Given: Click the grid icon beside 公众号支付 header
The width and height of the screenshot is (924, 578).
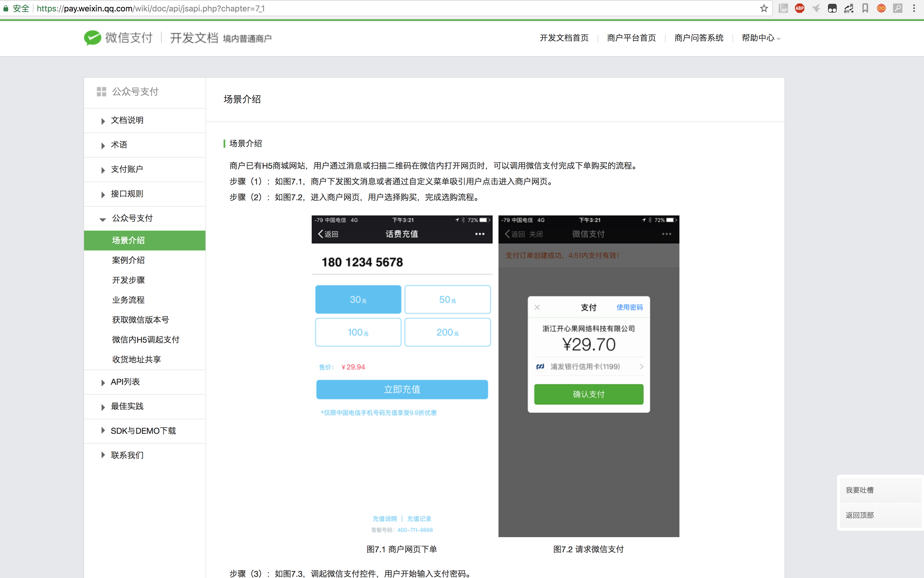Looking at the screenshot, I should (101, 92).
